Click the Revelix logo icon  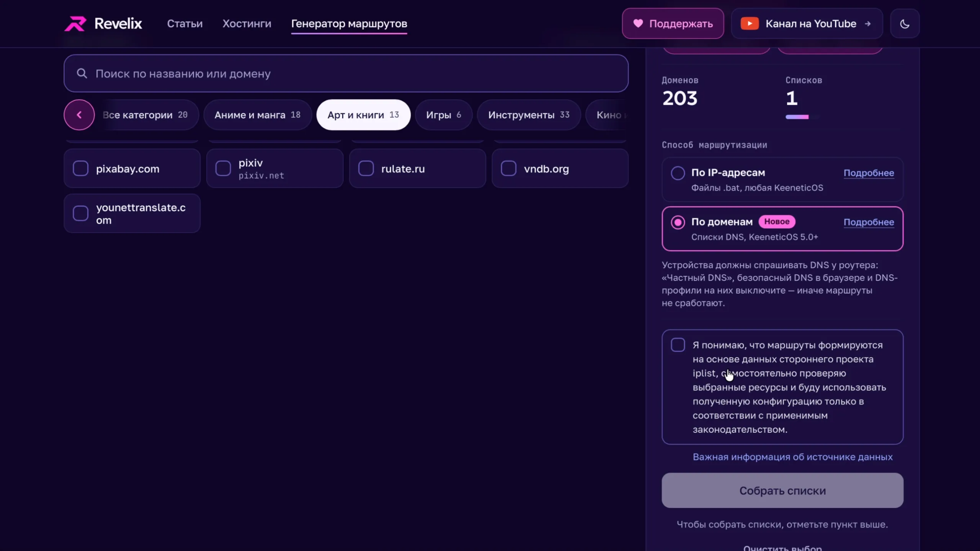pyautogui.click(x=75, y=24)
